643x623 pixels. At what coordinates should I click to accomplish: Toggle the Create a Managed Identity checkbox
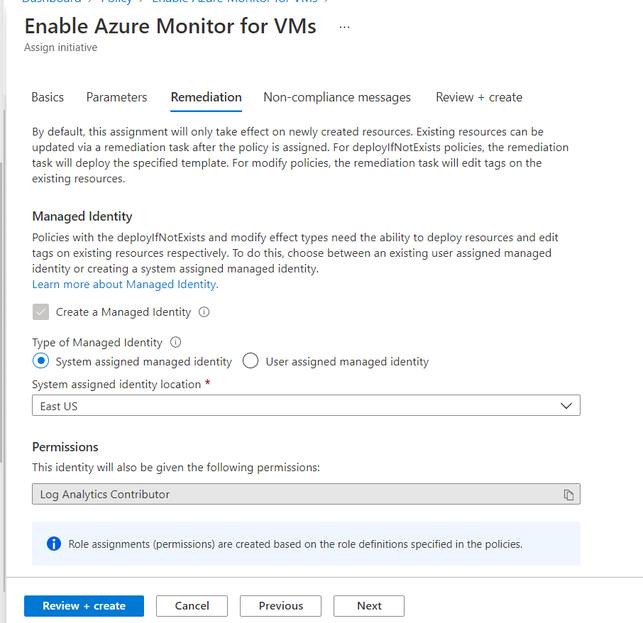pos(41,312)
